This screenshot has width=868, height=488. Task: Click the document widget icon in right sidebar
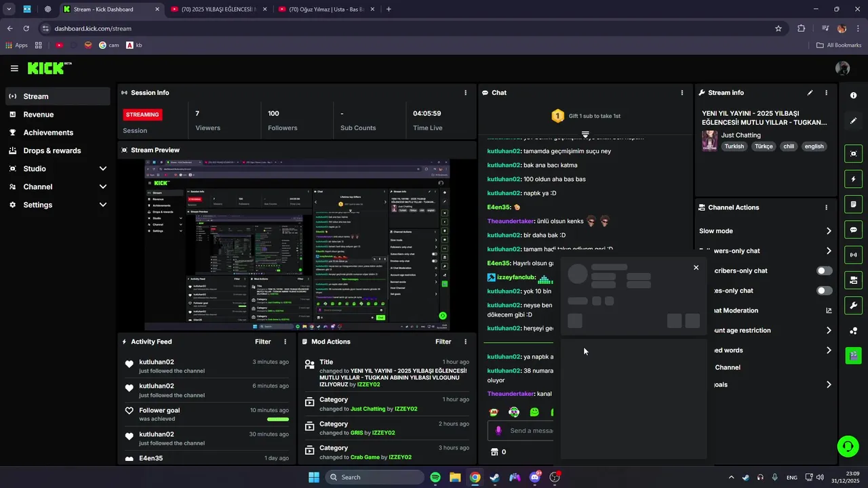pos(854,204)
